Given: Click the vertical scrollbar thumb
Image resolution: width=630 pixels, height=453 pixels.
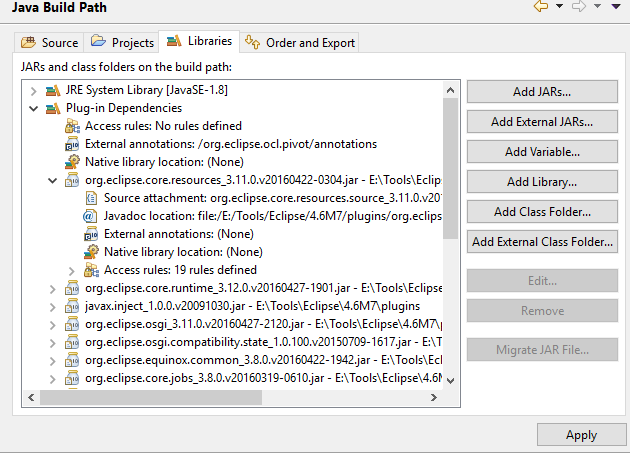Looking at the screenshot, I should (x=450, y=168).
